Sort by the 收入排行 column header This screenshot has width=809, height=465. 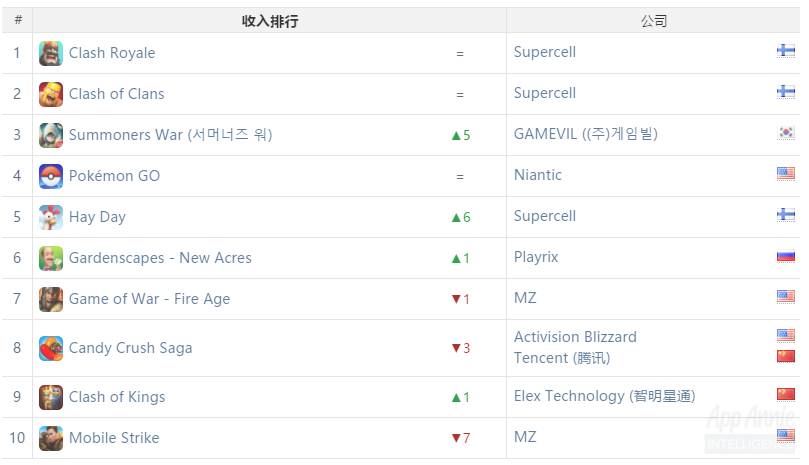click(270, 21)
